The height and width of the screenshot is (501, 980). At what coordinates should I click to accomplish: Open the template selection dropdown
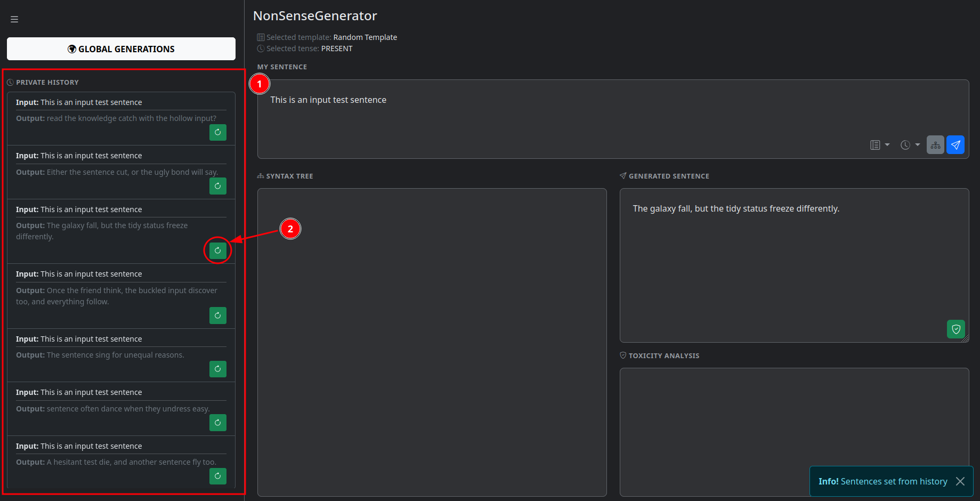click(879, 145)
